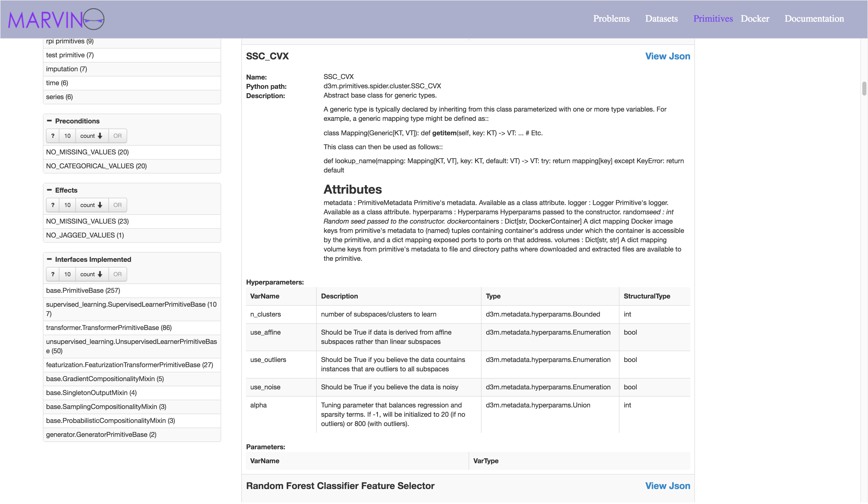Filter by transformer.TransformerPrimitiveBase (86)
The width and height of the screenshot is (868, 504).
click(109, 328)
